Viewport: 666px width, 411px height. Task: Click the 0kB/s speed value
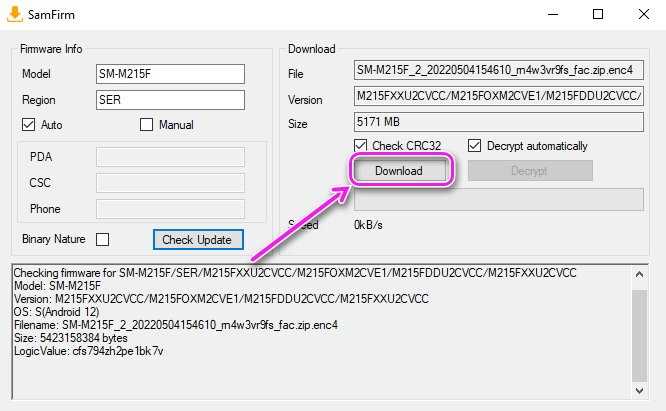(x=368, y=225)
